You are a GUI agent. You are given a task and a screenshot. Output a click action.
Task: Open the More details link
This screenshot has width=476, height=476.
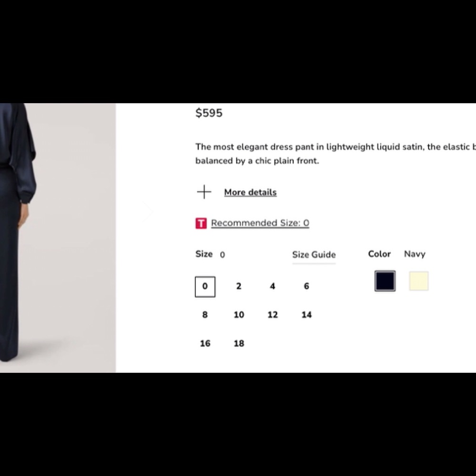click(250, 192)
